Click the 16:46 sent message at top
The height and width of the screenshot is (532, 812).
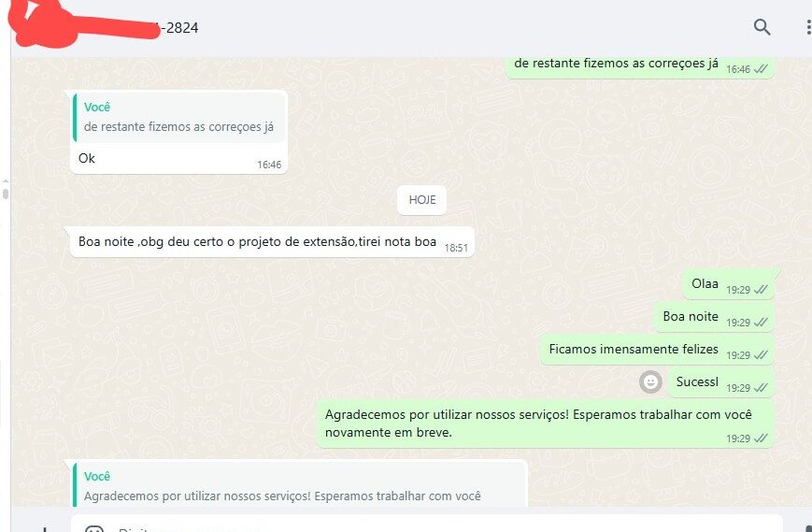(639, 65)
